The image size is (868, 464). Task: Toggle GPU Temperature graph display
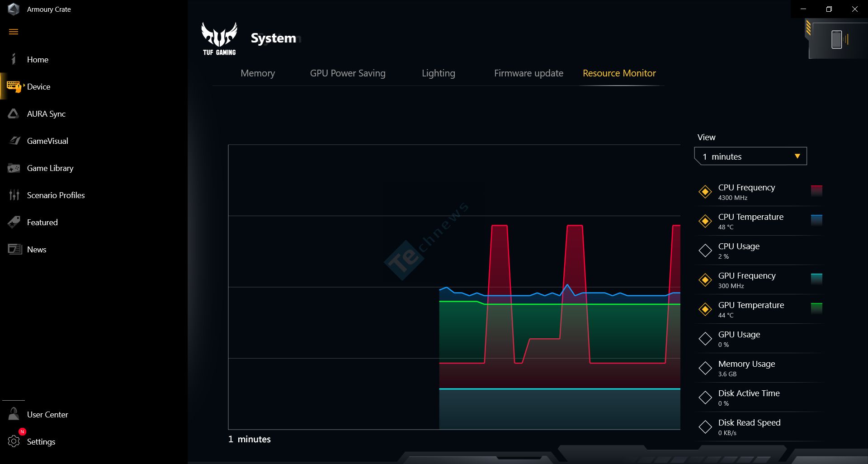click(705, 309)
